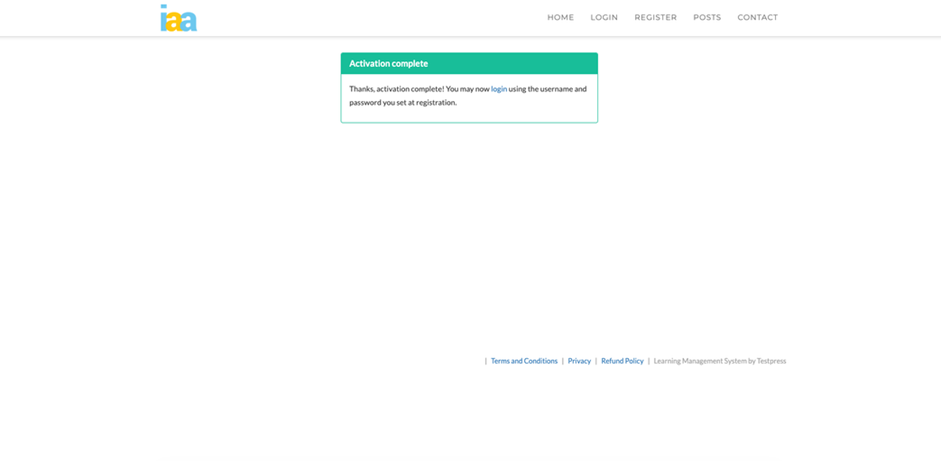This screenshot has width=941, height=461.
Task: Click the word Testpress in the footer
Action: [x=771, y=361]
